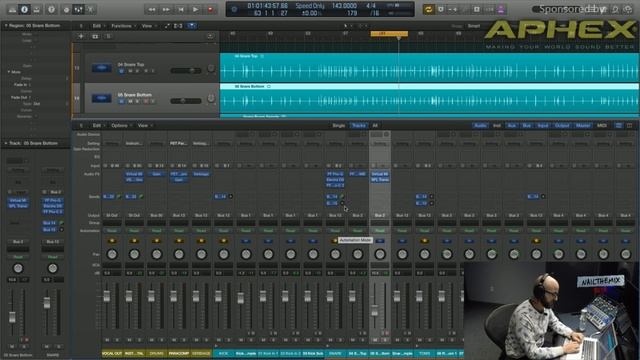Open the Smart Controls pane
The height and width of the screenshot is (360, 640).
(x=66, y=9)
